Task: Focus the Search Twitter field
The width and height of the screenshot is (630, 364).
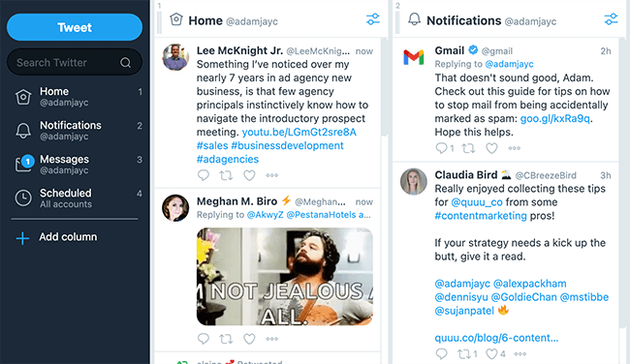Action: click(75, 63)
